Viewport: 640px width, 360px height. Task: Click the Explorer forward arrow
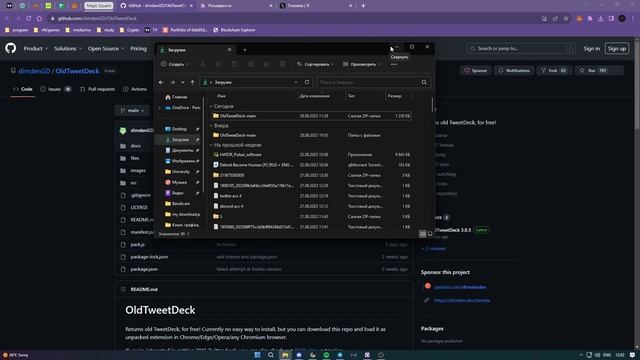click(x=173, y=82)
